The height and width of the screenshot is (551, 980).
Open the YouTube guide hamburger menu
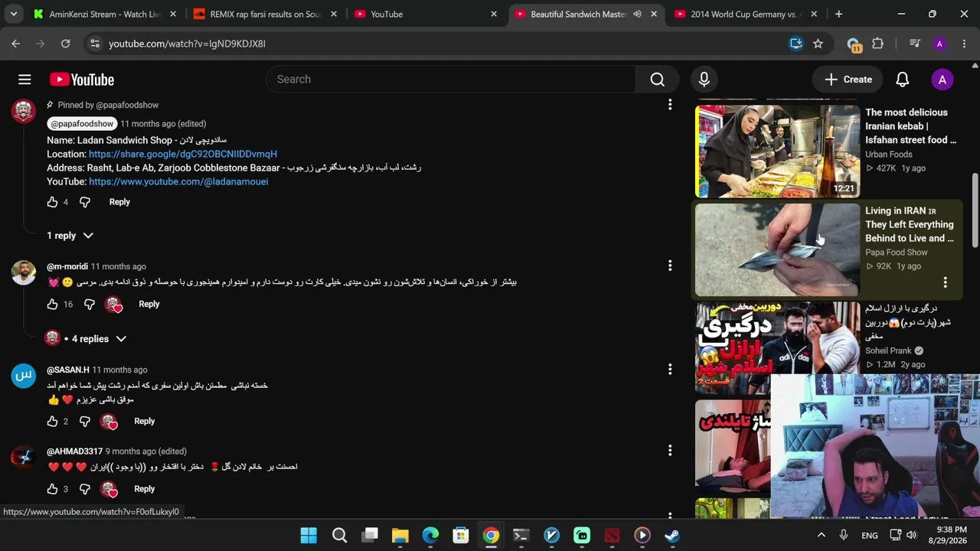point(24,80)
